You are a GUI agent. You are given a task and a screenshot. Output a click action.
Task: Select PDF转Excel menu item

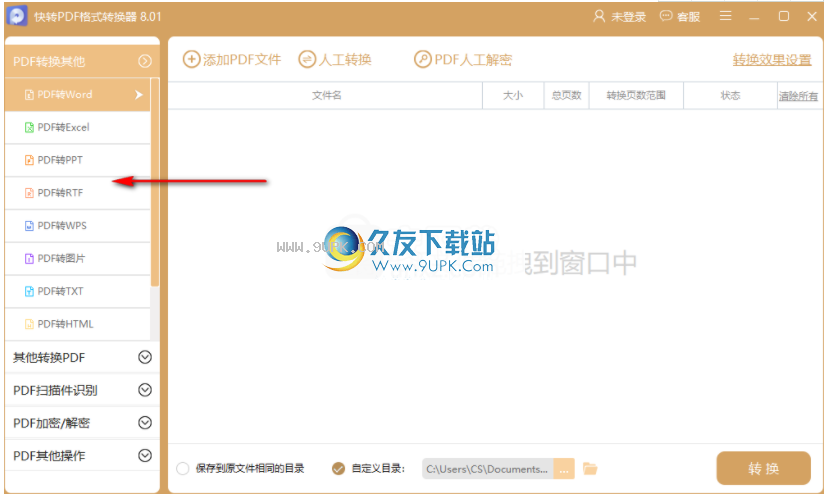pos(77,127)
